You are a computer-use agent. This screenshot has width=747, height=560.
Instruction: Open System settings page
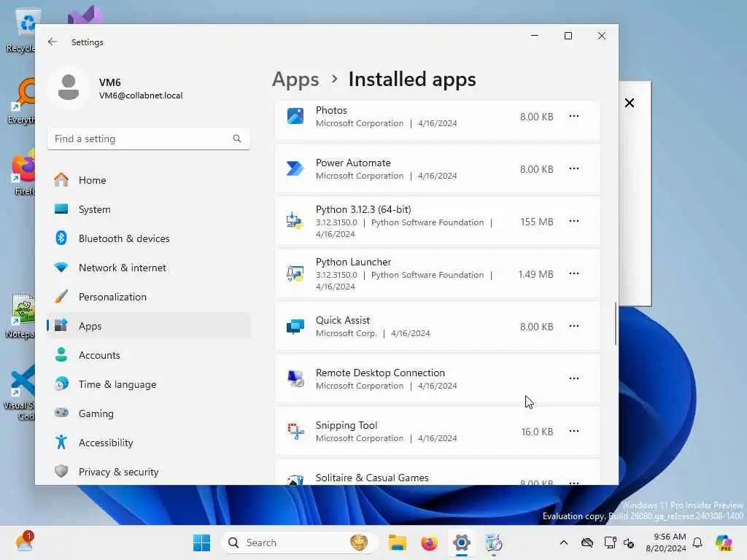pyautogui.click(x=149, y=209)
